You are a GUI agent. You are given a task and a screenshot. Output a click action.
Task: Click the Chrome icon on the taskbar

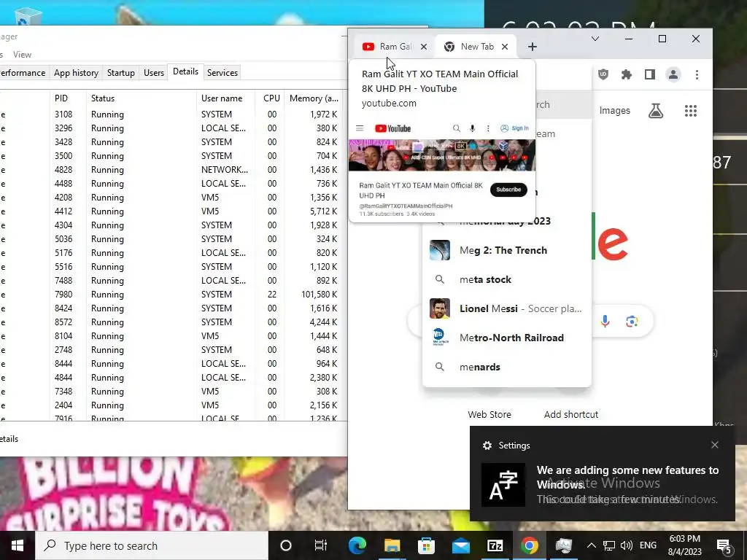click(530, 545)
